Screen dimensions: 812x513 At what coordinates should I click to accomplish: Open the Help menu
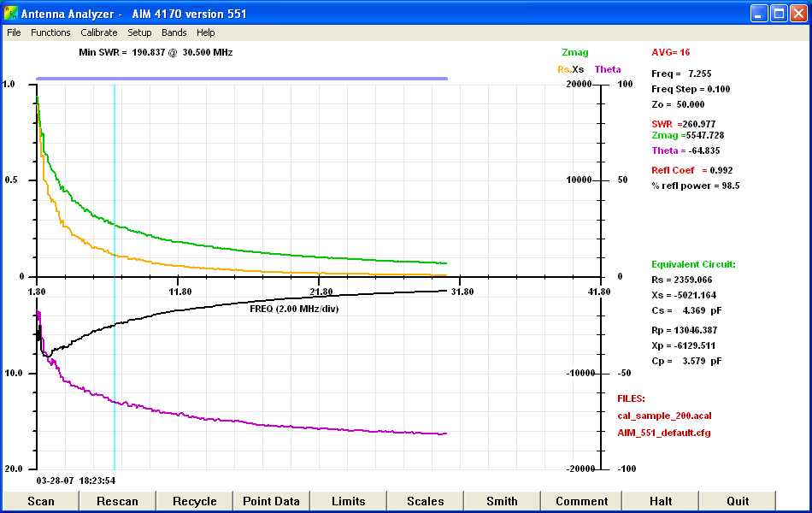tap(206, 32)
